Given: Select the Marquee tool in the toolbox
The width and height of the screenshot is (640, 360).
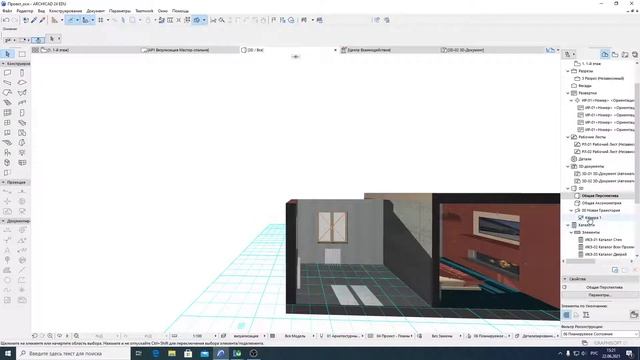Looking at the screenshot, I should [22, 54].
